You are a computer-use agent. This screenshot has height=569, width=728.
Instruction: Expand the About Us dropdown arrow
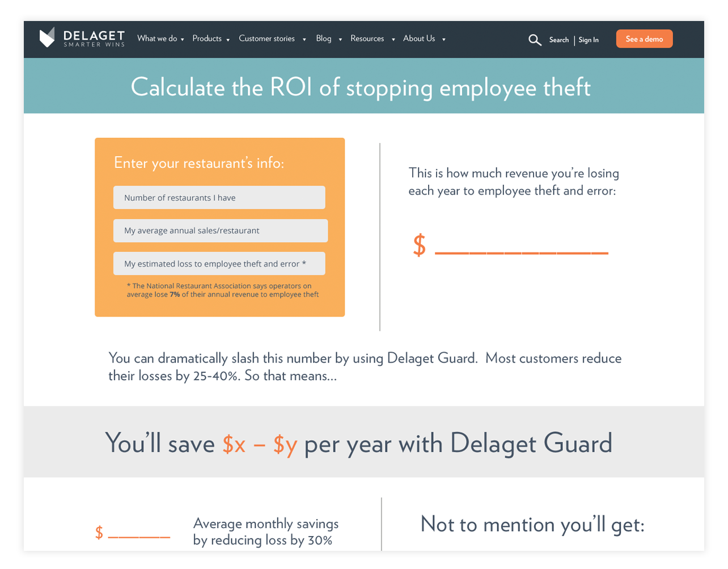pos(444,40)
